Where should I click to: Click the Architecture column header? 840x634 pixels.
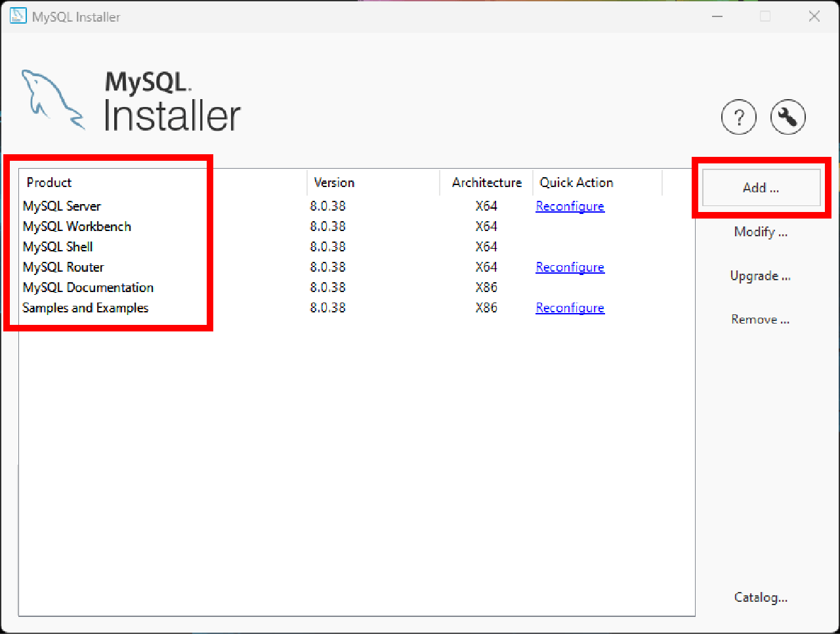(x=486, y=182)
